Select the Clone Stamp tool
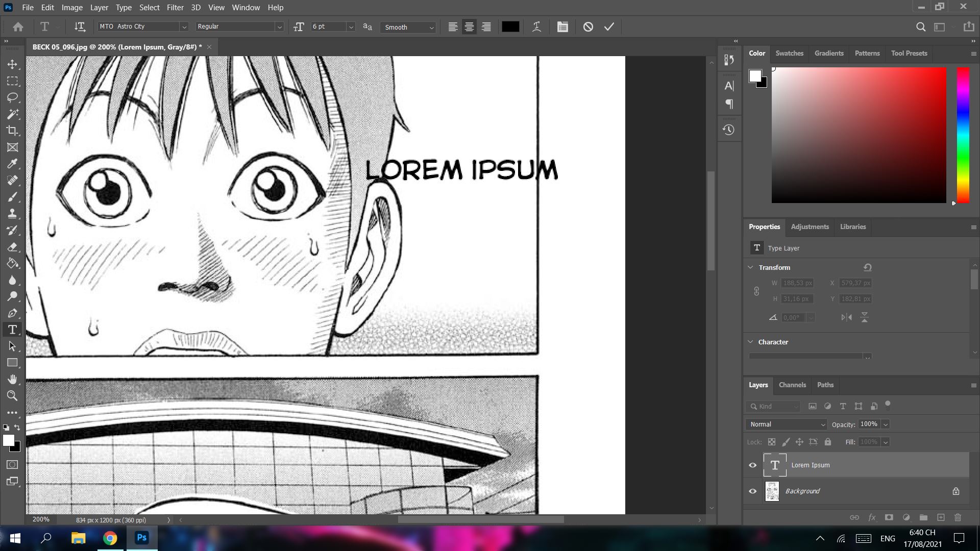Image resolution: width=980 pixels, height=551 pixels. [x=13, y=213]
